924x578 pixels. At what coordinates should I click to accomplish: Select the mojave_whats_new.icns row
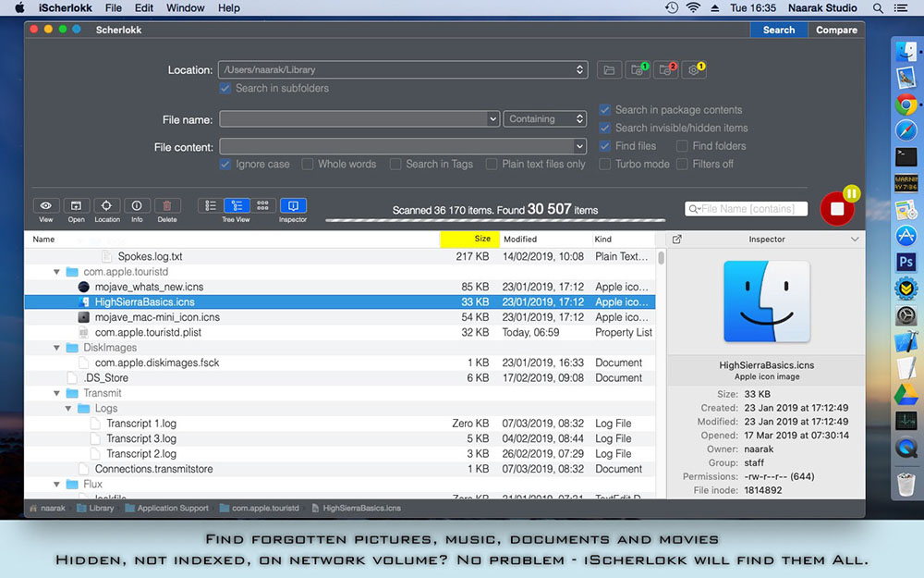pyautogui.click(x=339, y=287)
